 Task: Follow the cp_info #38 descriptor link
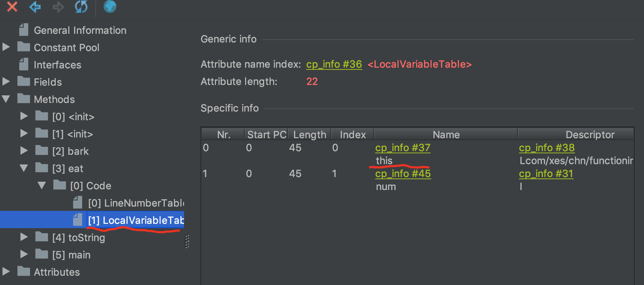pyautogui.click(x=547, y=148)
